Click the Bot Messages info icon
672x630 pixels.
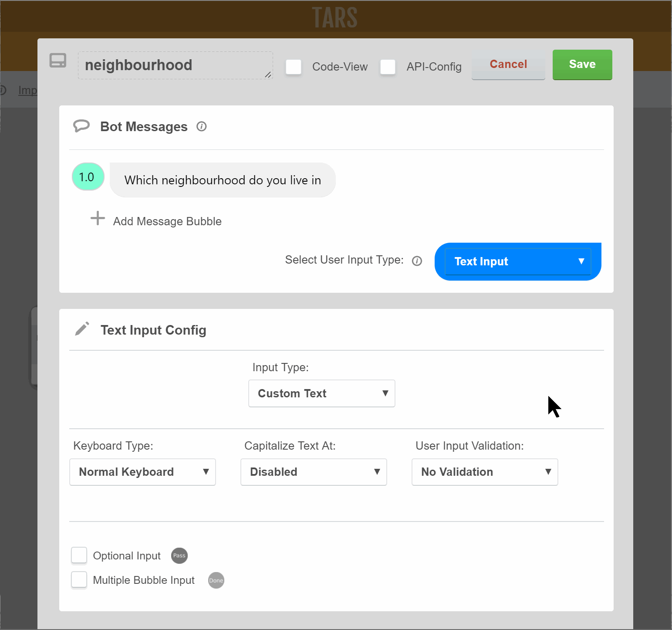click(x=201, y=126)
